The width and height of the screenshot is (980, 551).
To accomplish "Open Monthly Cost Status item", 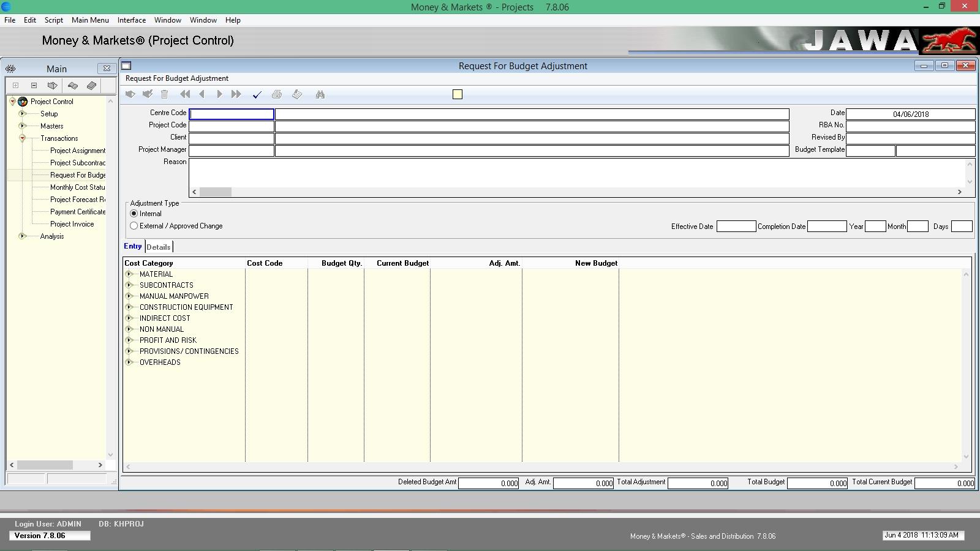I will tap(78, 187).
